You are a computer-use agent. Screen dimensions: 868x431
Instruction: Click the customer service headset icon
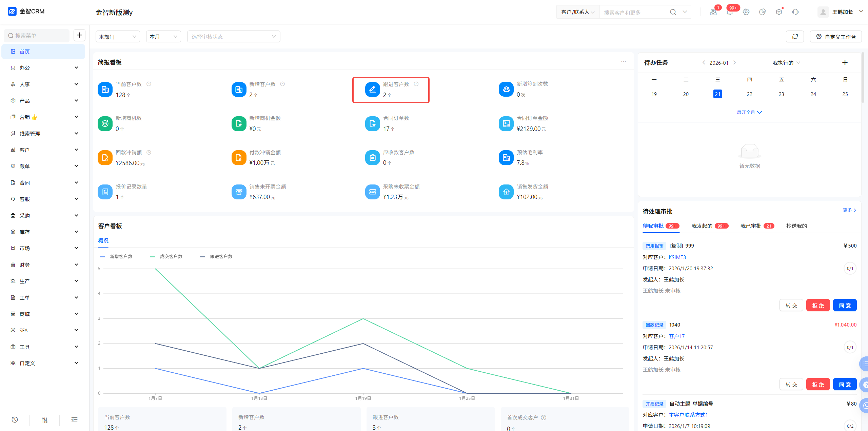(x=795, y=12)
